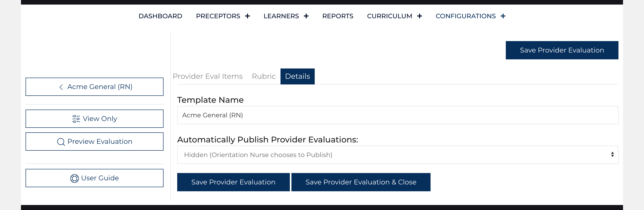The width and height of the screenshot is (644, 210).
Task: Click the back chevron beside Acme General (RN)
Action: click(61, 87)
